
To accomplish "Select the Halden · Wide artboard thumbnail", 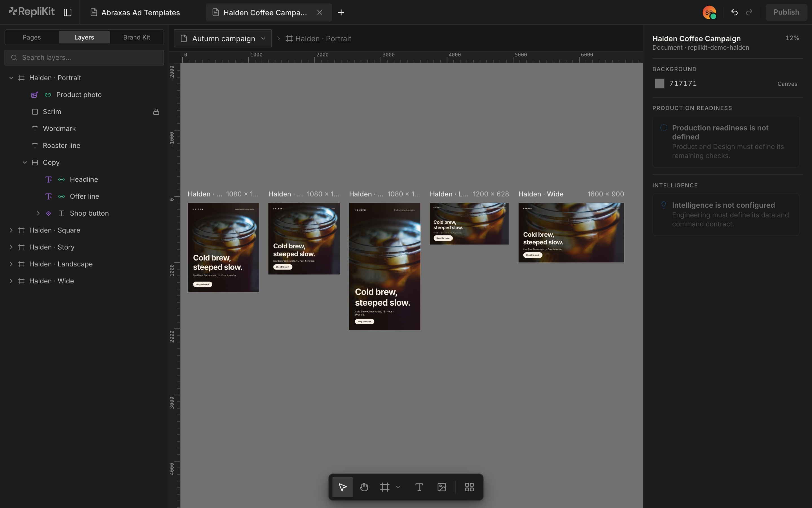I will point(571,233).
